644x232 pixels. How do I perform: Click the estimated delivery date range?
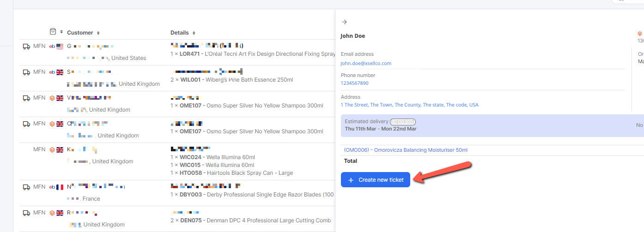click(x=381, y=129)
